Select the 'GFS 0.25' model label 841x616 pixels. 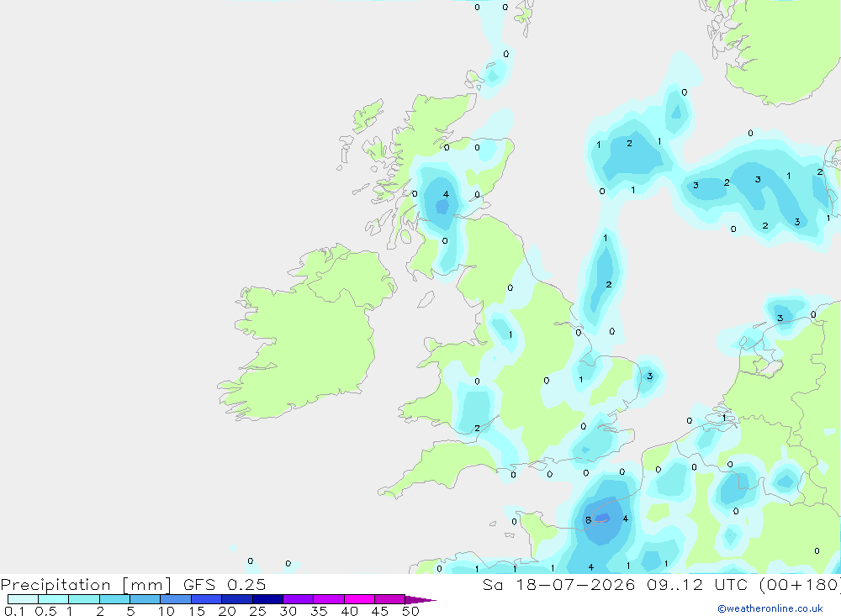(x=225, y=585)
